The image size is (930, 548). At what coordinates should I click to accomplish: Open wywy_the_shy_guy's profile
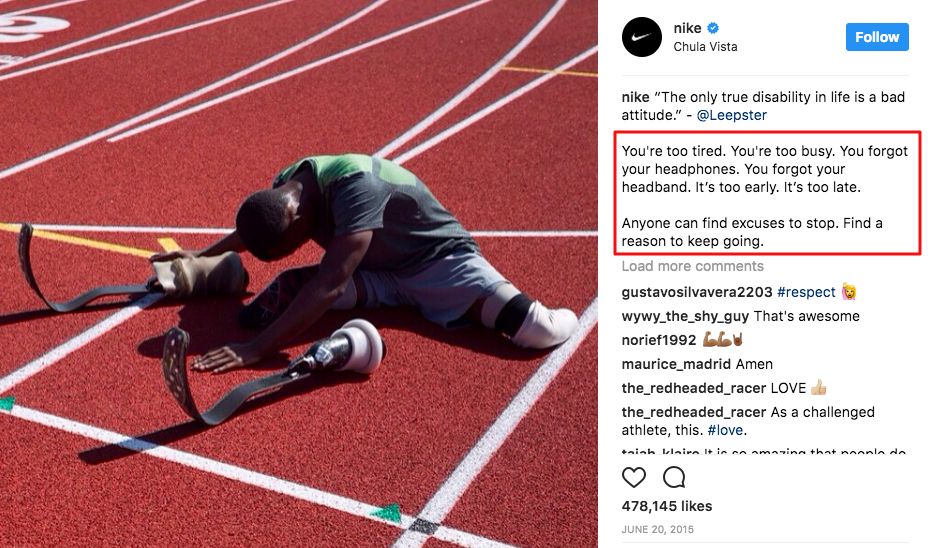[685, 316]
